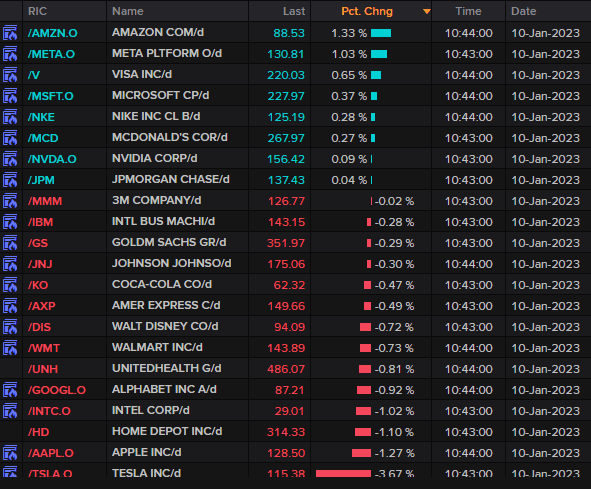
Task: Click the news icon for NVDA.O
Action: click(10, 159)
